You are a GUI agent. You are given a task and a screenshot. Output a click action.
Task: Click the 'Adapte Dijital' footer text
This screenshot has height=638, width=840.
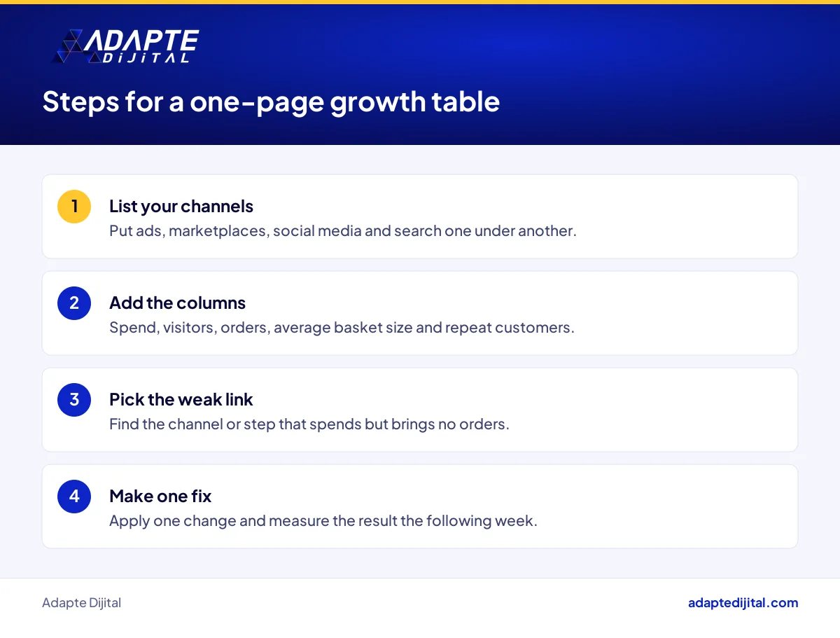coord(81,603)
